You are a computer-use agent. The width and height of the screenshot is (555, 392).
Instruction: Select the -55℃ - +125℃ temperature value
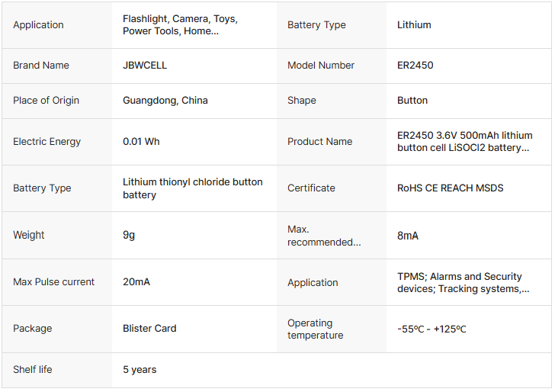(431, 329)
